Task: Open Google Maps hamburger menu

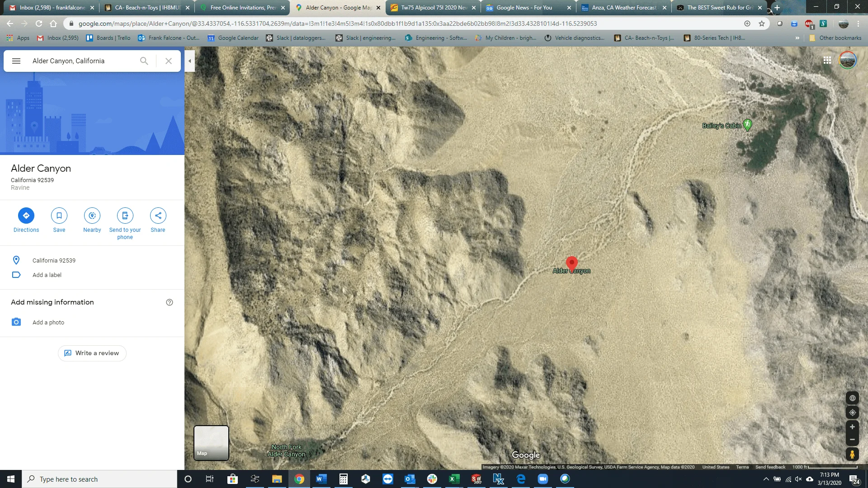Action: click(x=16, y=61)
